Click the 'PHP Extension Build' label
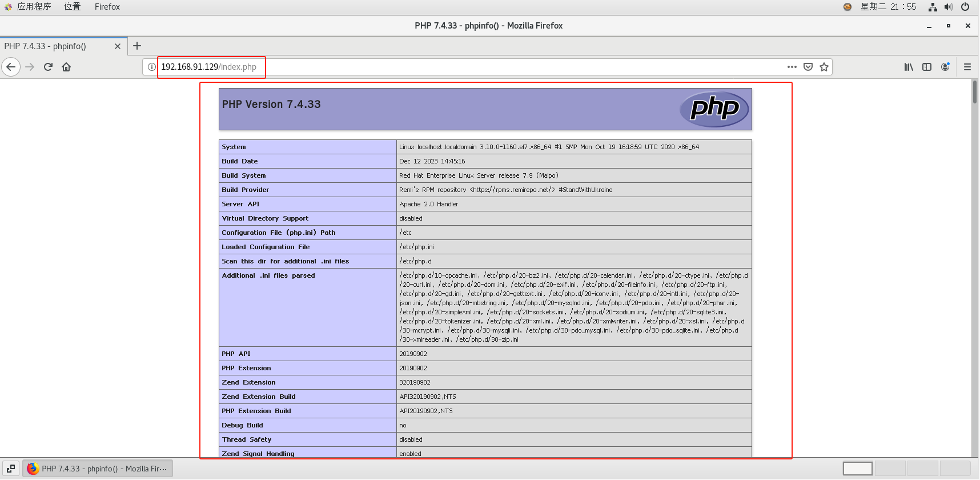980x480 pixels. 256,411
